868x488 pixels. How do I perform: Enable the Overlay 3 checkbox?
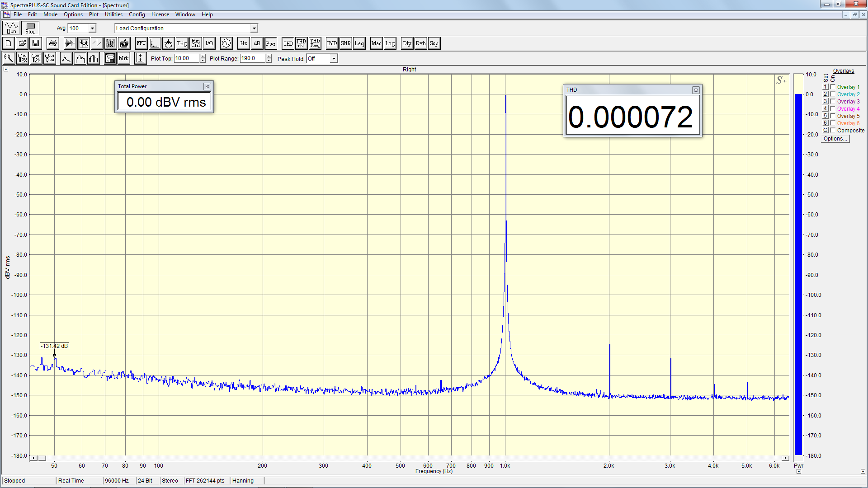click(x=833, y=101)
